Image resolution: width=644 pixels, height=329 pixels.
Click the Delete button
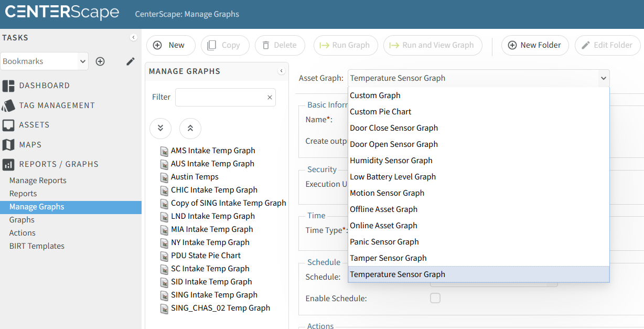pos(280,45)
